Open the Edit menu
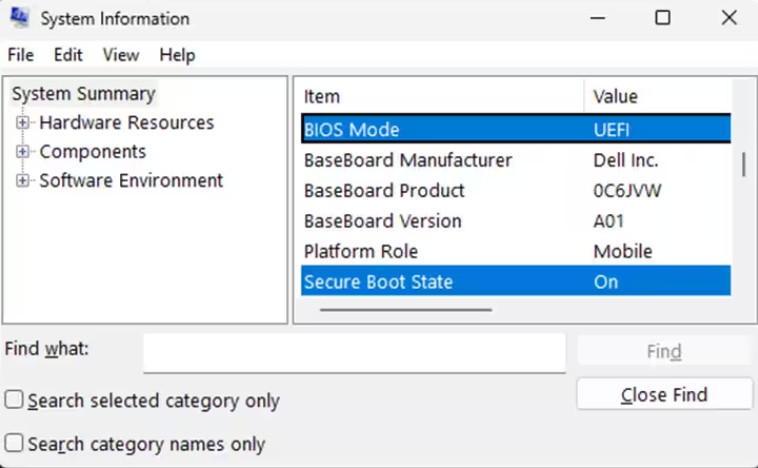The width and height of the screenshot is (758, 468). coord(68,55)
